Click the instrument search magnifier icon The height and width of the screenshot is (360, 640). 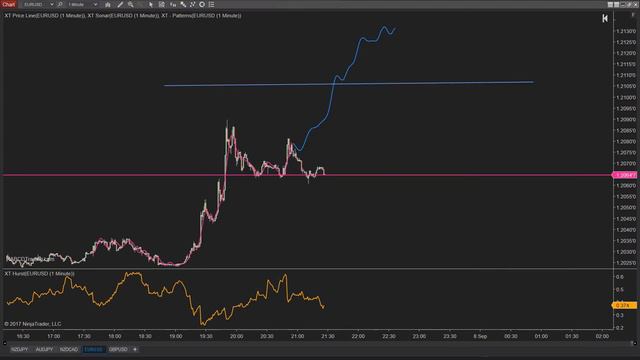point(60,4)
